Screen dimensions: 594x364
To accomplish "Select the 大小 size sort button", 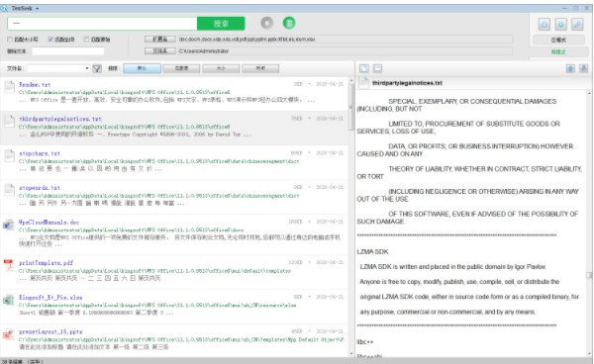I will pos(221,68).
